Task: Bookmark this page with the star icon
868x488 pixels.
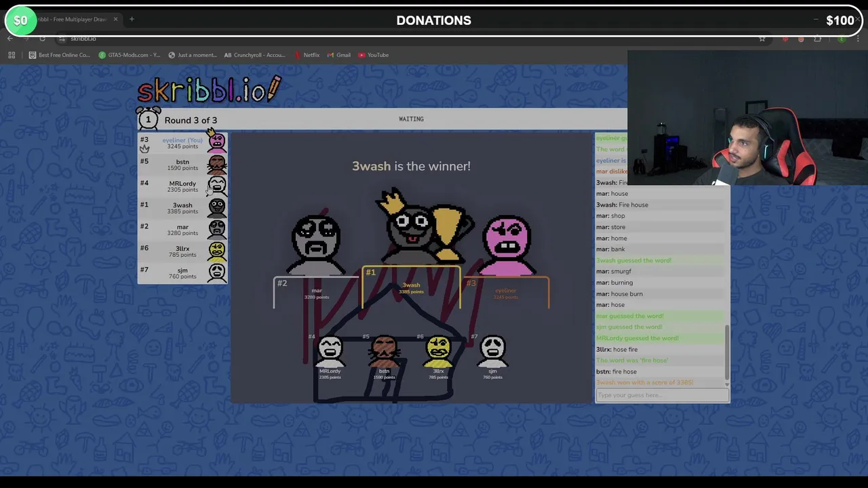Action: (762, 39)
